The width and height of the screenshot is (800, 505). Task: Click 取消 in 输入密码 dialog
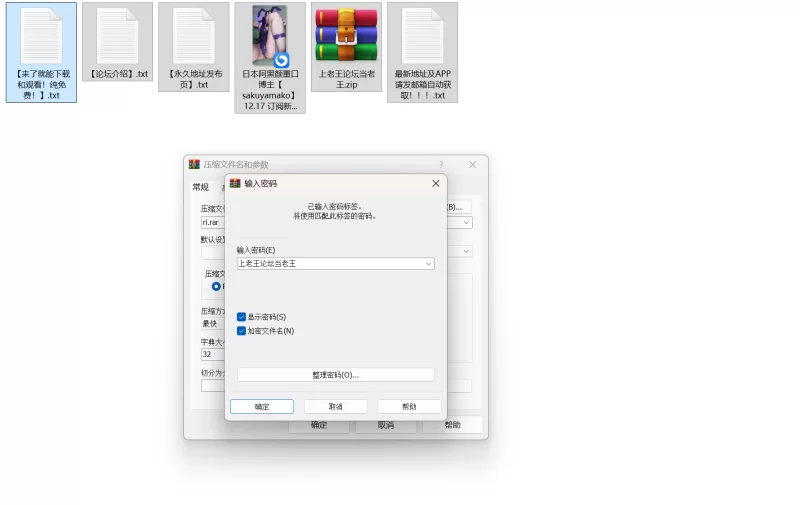click(336, 407)
